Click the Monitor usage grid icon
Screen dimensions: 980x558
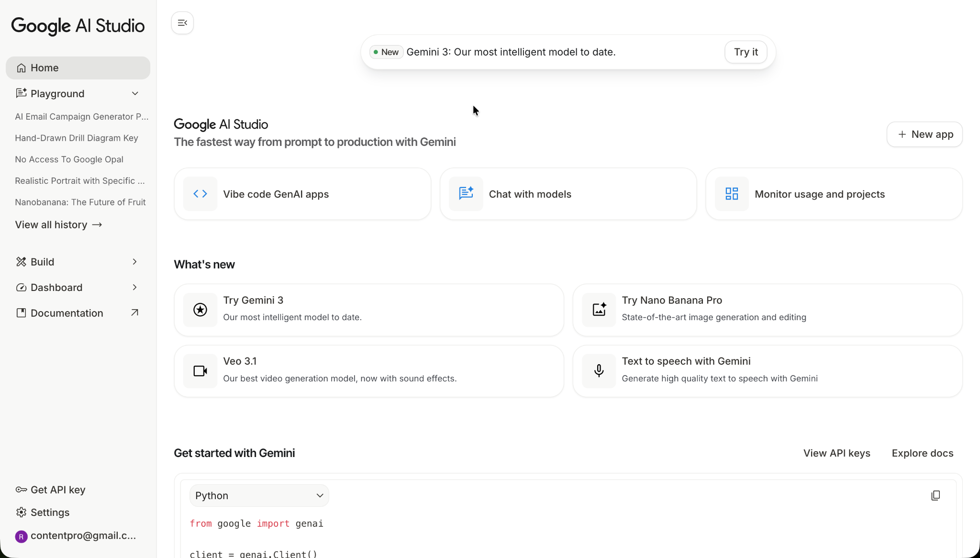click(x=732, y=194)
